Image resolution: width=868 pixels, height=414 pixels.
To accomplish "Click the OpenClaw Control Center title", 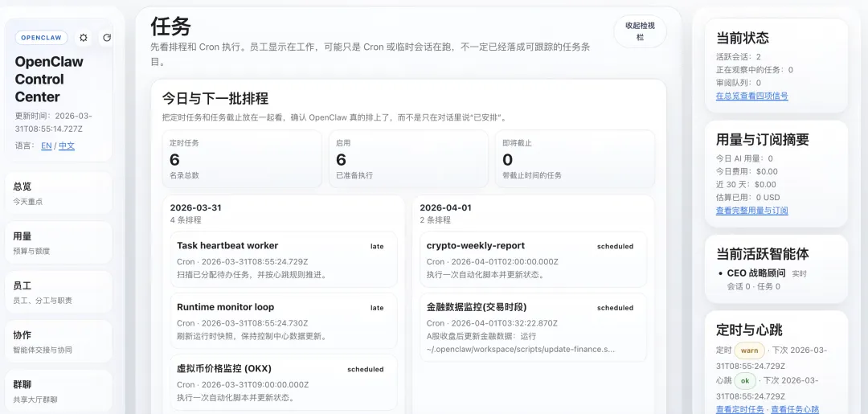I will coord(49,79).
